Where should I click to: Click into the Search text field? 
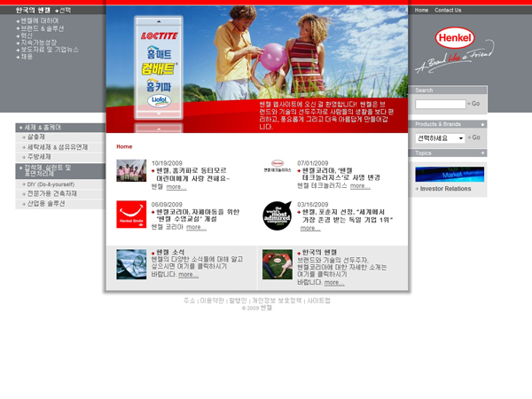(440, 104)
